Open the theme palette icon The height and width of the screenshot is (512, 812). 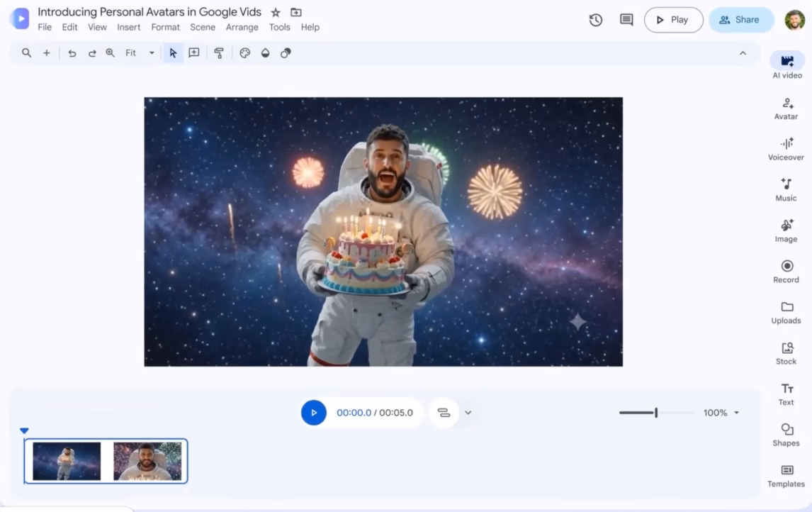pos(245,53)
